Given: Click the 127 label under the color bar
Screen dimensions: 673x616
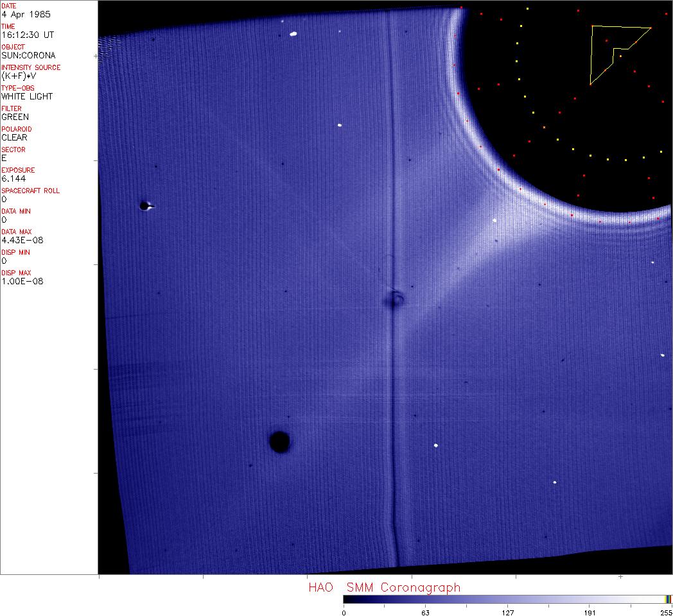Looking at the screenshot, I should point(507,612).
